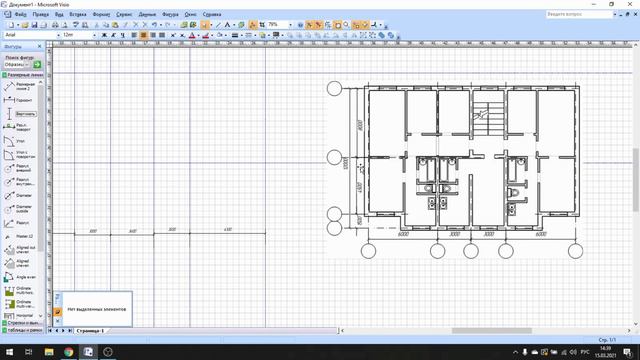Open the Окно menu
This screenshot has width=640, height=360.
190,14
